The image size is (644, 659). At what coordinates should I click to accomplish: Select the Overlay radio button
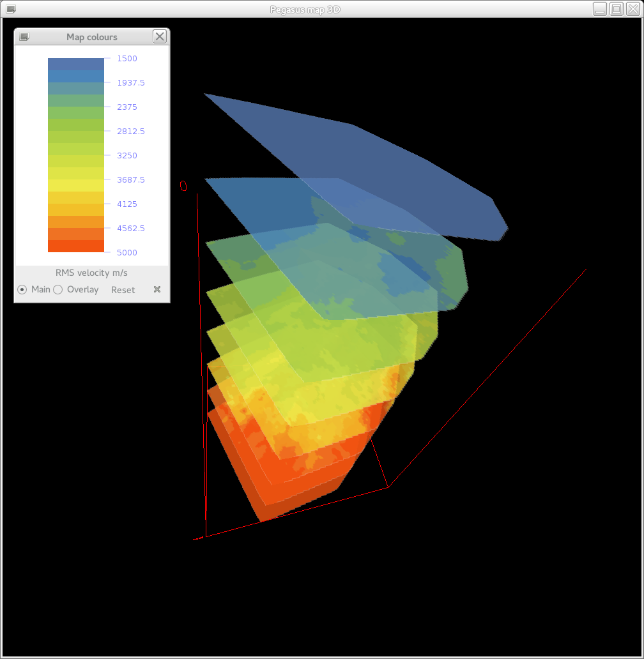pyautogui.click(x=58, y=289)
